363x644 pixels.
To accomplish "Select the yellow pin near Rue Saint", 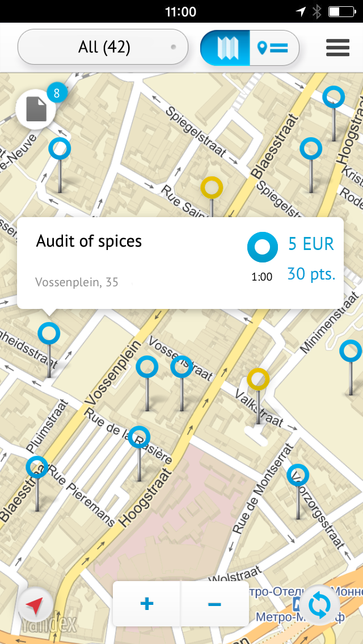I will 212,187.
